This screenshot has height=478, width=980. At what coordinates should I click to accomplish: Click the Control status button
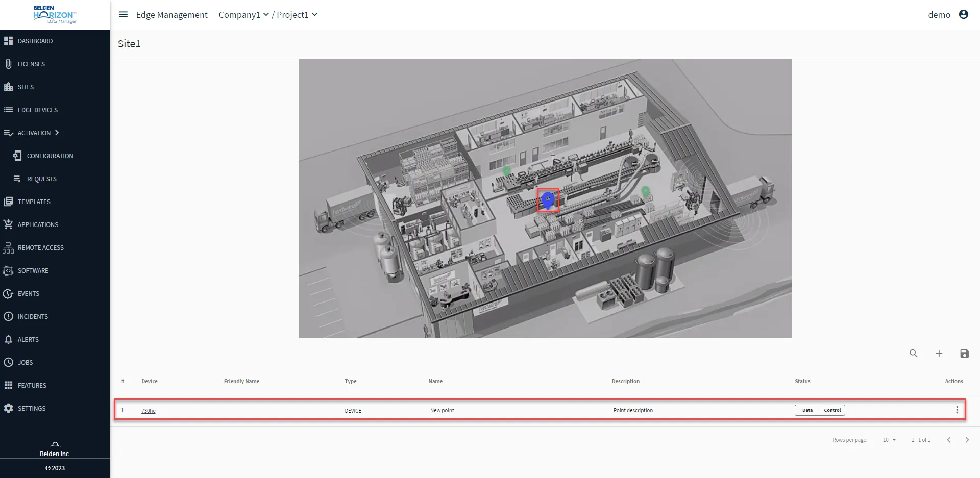coord(832,410)
